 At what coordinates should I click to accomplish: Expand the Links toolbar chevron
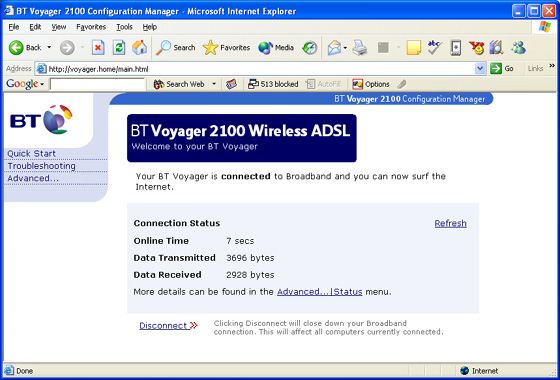tap(552, 66)
